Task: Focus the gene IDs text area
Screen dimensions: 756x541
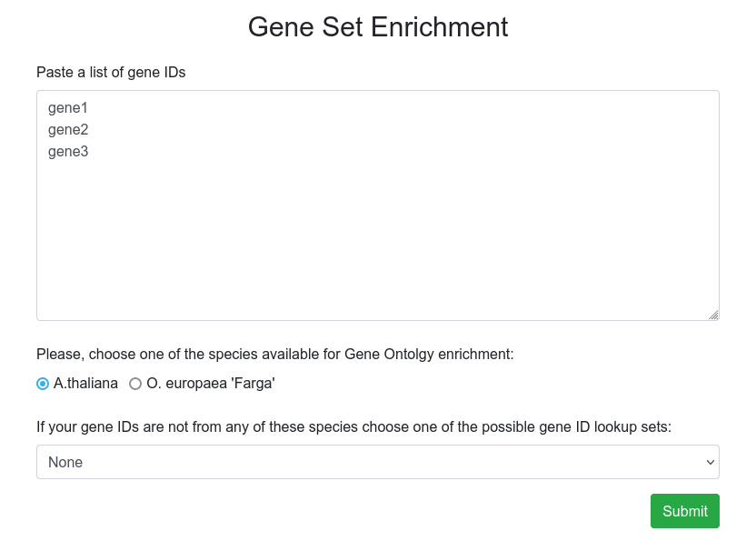Action: (378, 205)
